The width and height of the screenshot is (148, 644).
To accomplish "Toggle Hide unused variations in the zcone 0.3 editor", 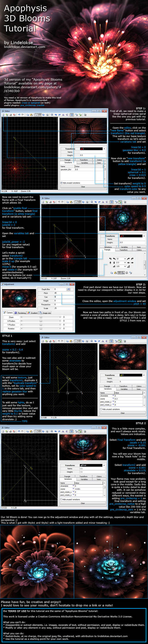I will pyautogui.click(x=101, y=409).
